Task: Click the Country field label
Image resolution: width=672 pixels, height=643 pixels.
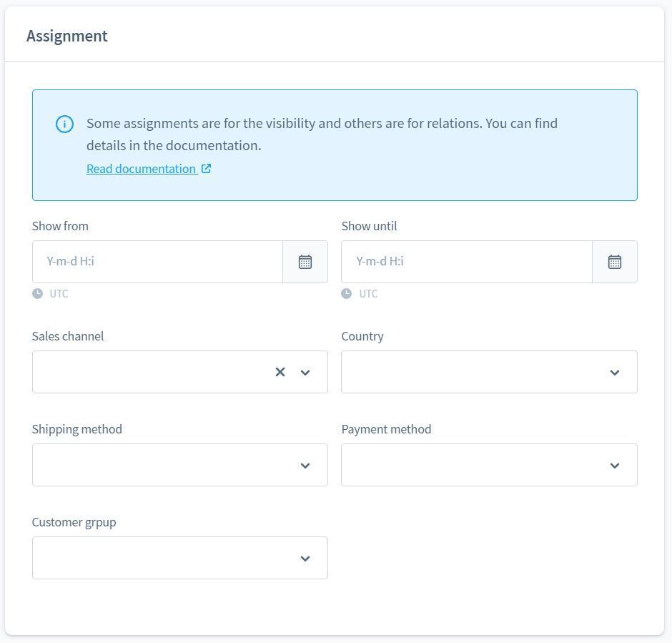Action: [x=362, y=336]
